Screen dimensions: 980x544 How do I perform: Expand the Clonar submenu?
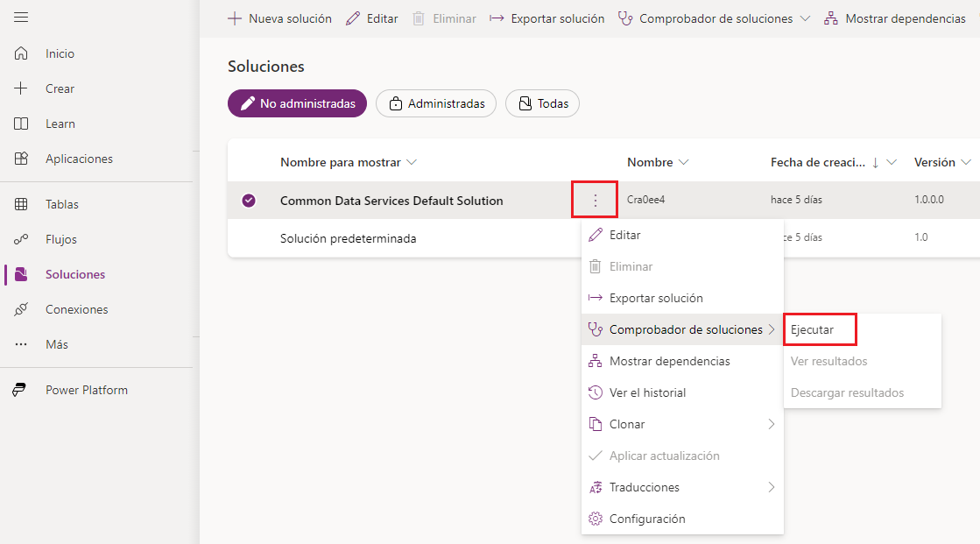click(771, 424)
